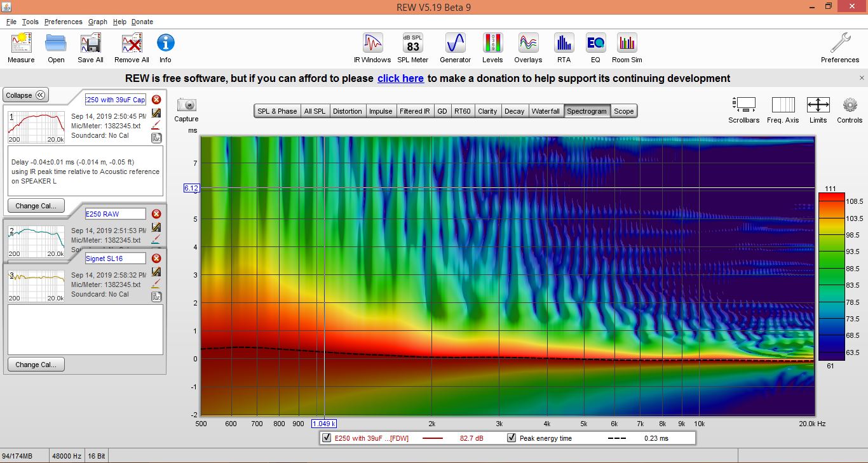The image size is (868, 463).
Task: Click Change Cal button under Signet SL16
Action: click(36, 365)
